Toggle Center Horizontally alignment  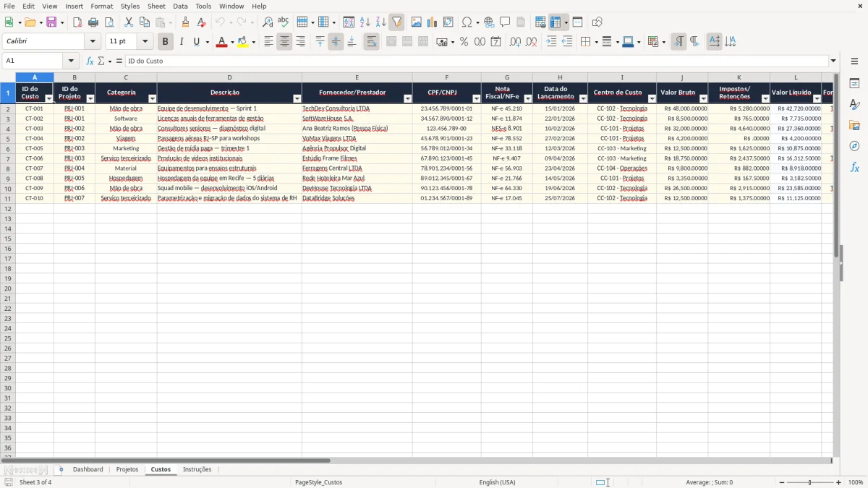pyautogui.click(x=284, y=42)
